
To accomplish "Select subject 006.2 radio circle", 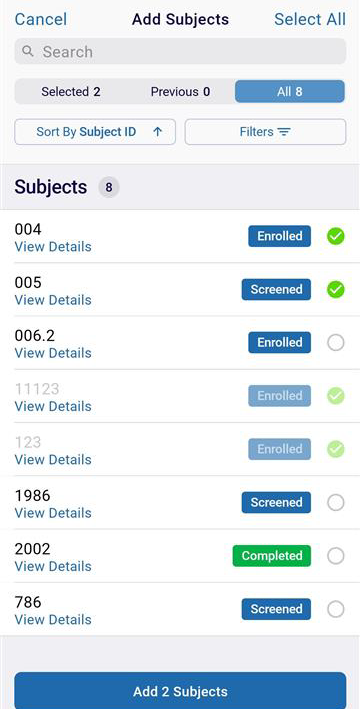I will click(x=336, y=343).
